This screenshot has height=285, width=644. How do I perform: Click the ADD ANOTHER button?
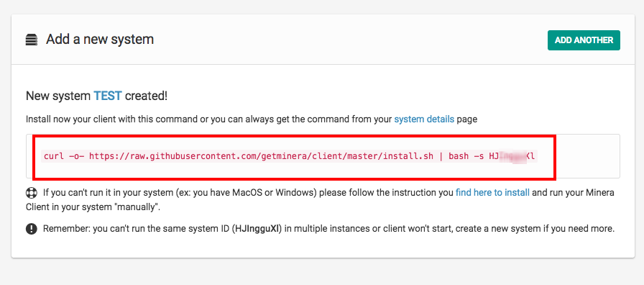[x=584, y=40]
